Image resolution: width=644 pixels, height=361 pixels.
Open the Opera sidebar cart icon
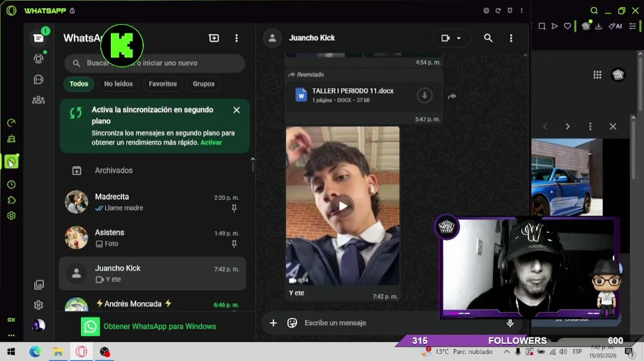(x=11, y=139)
